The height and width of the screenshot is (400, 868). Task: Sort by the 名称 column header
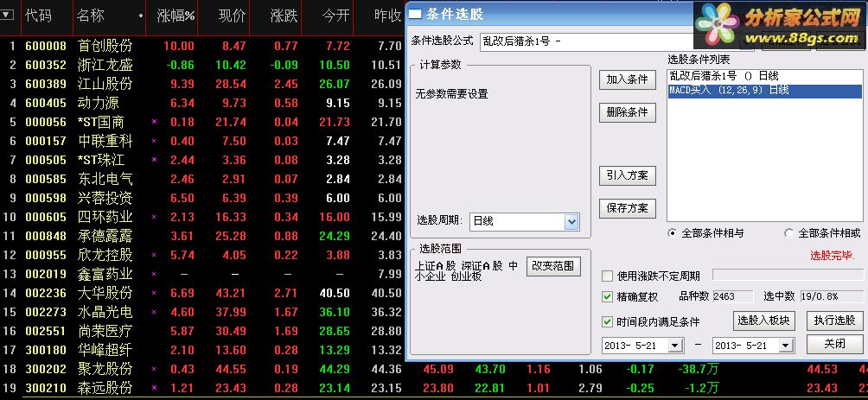point(91,16)
